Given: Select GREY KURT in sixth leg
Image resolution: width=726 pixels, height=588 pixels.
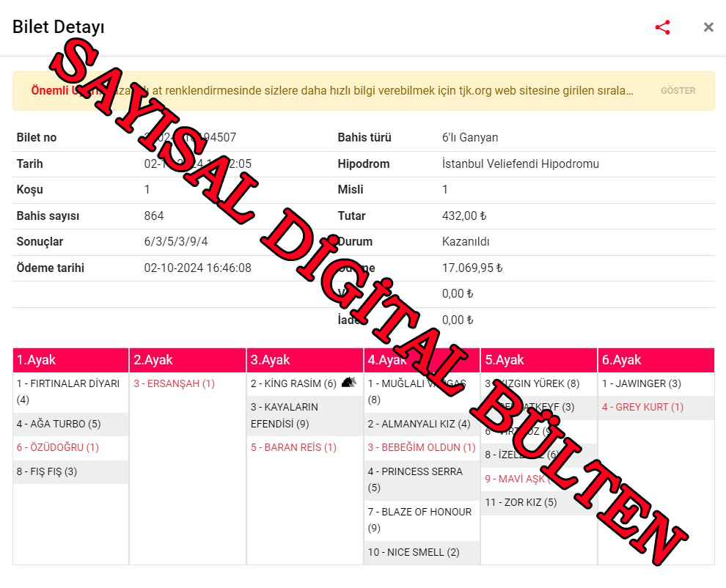Looking at the screenshot, I should tap(642, 407).
